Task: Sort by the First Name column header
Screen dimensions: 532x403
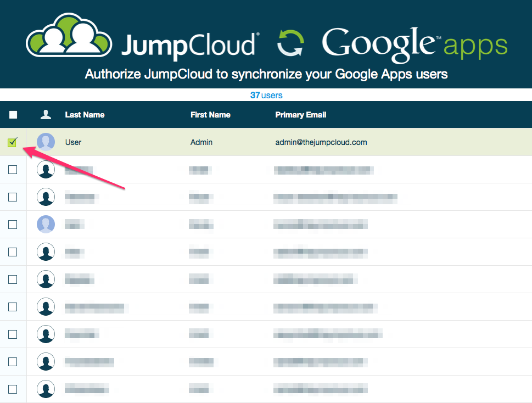Action: 210,115
